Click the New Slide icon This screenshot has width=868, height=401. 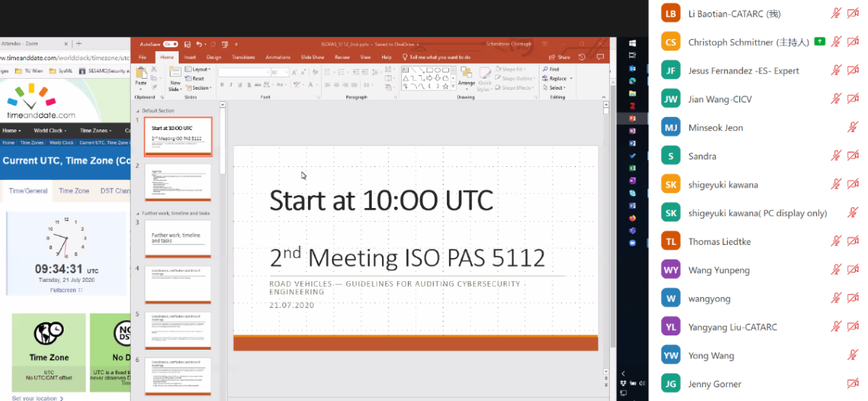pos(175,75)
